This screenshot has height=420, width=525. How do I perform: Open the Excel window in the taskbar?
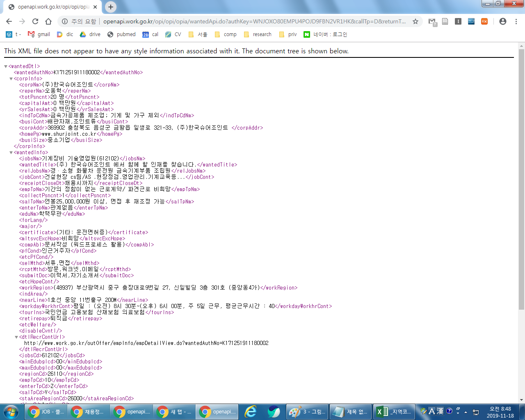pyautogui.click(x=393, y=412)
